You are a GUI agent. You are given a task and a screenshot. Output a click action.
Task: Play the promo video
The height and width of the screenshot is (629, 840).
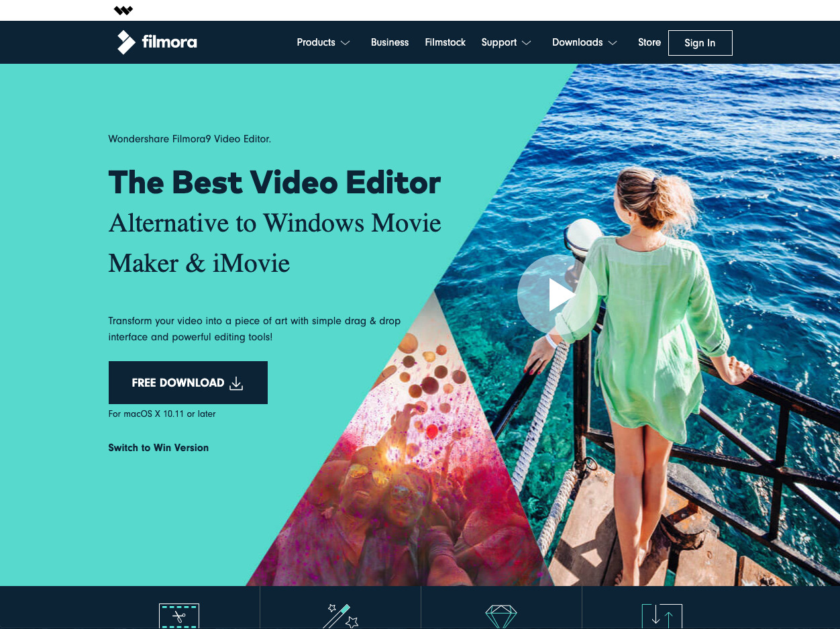click(x=557, y=294)
